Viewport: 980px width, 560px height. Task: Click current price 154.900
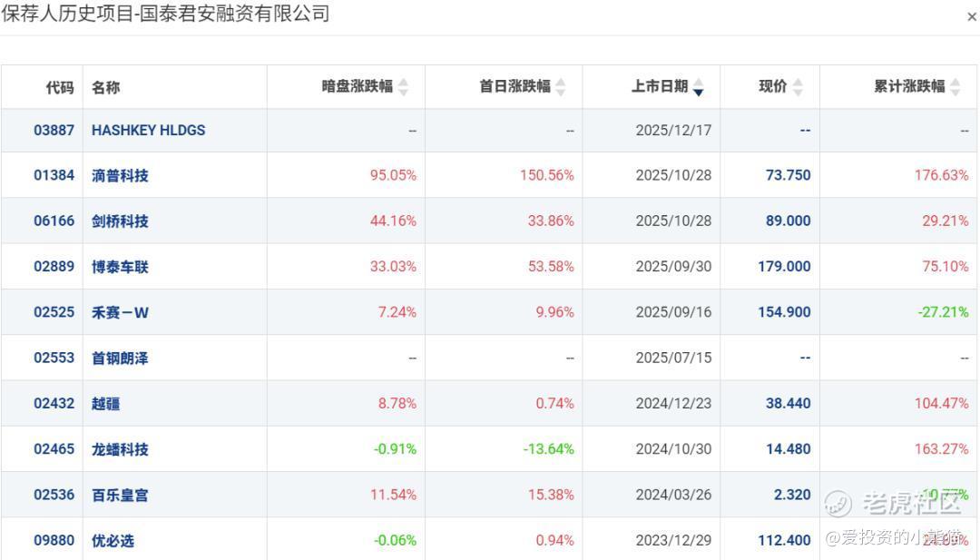[x=784, y=312]
